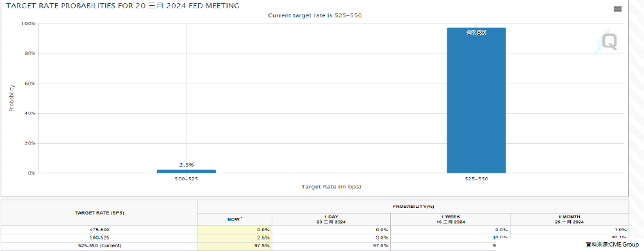Click the x-axis label '500-525' under the chart
Image resolution: width=644 pixels, height=251 pixels.
click(186, 179)
